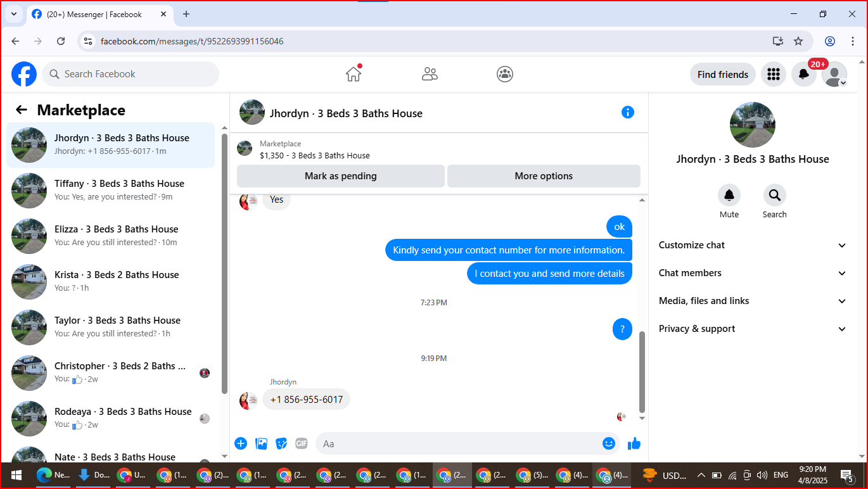The height and width of the screenshot is (489, 868).
Task: Open the Facebook logo home link
Action: pyautogui.click(x=24, y=74)
